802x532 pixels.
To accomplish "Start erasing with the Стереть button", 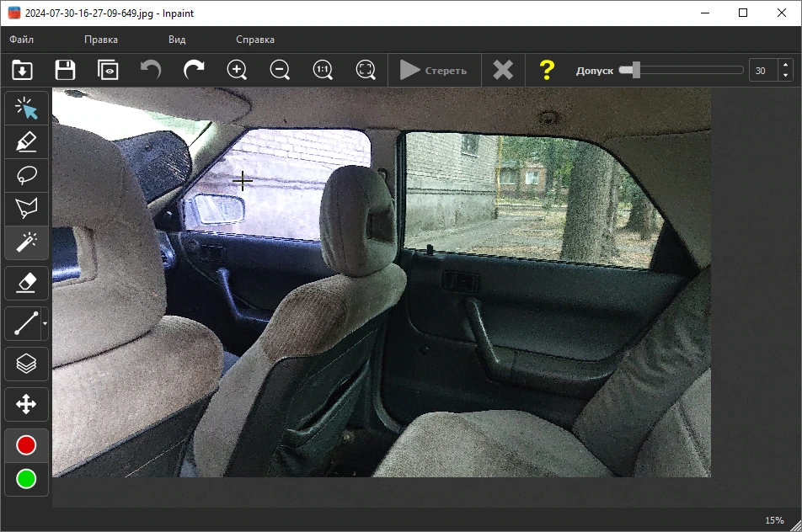I will (434, 70).
